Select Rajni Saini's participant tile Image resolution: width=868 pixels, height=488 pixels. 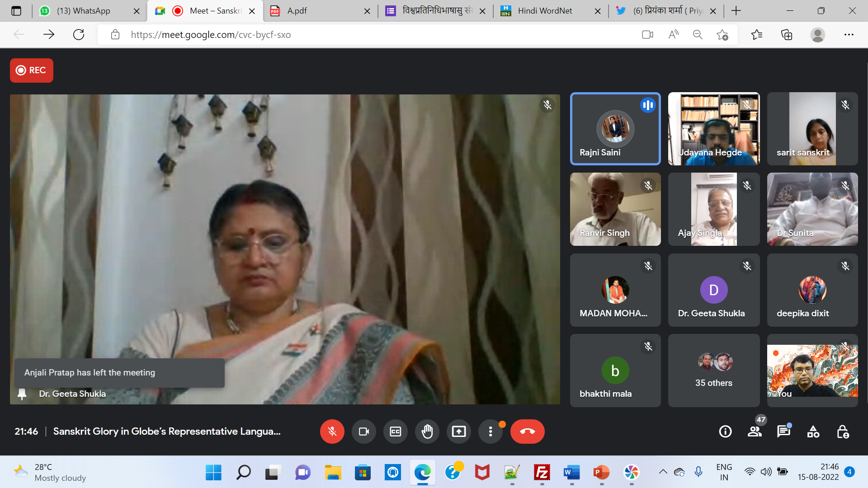[x=615, y=129]
